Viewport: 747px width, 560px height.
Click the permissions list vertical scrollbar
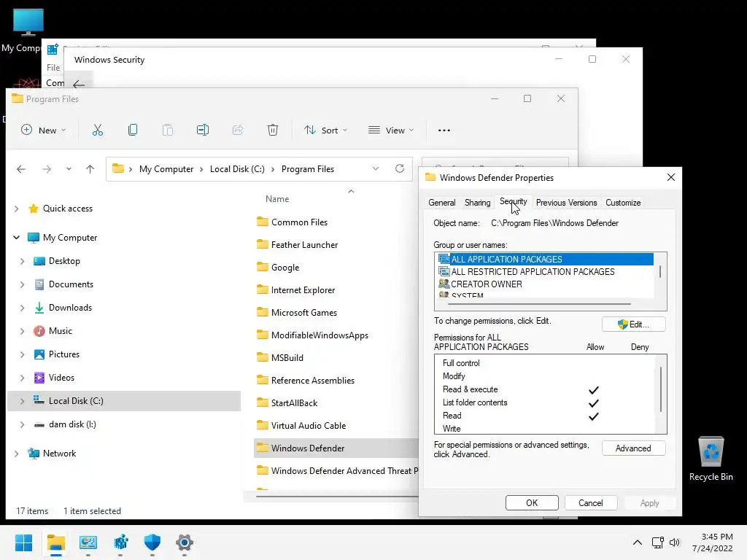[661, 389]
